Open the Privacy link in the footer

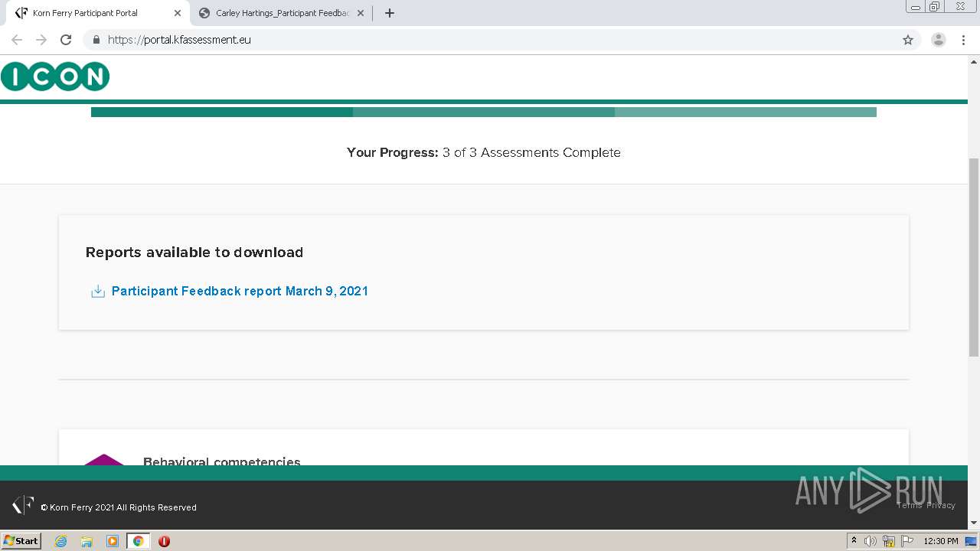click(941, 505)
